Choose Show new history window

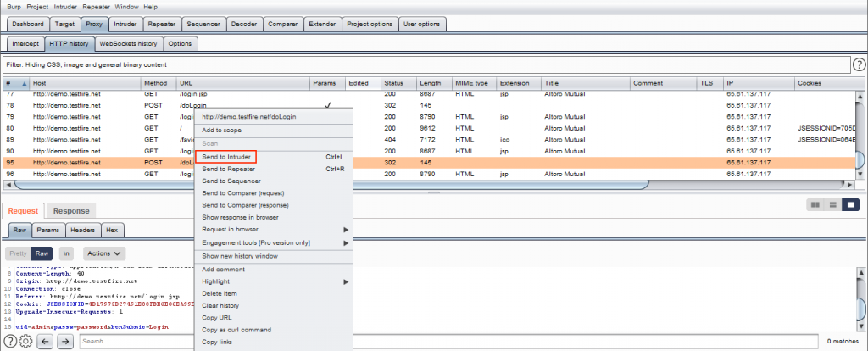[274, 256]
